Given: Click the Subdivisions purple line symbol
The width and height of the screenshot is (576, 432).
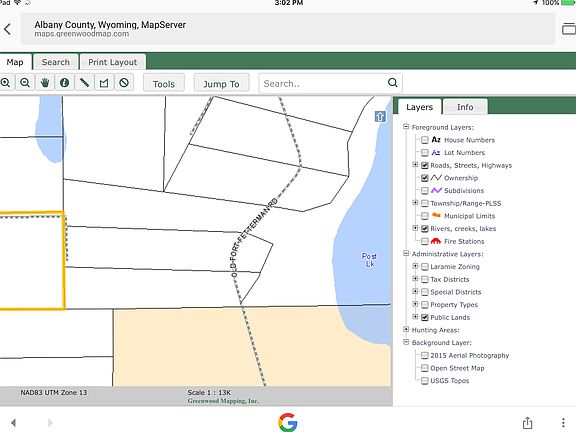Looking at the screenshot, I should [436, 190].
